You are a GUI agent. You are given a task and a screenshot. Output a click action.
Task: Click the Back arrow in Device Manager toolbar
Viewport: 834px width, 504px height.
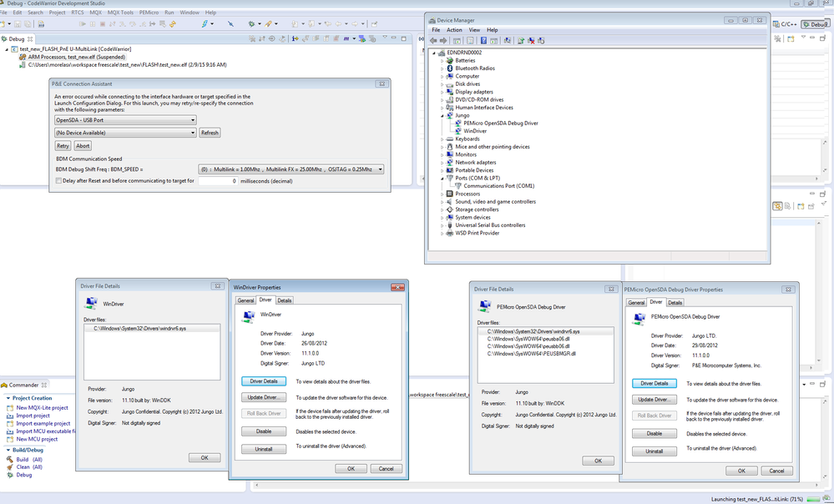(433, 40)
